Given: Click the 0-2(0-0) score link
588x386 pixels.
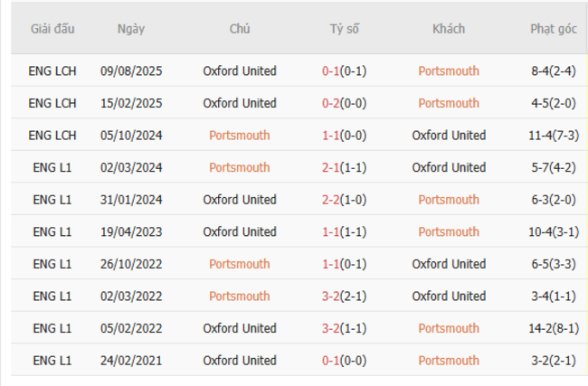Looking at the screenshot, I should coord(344,103).
